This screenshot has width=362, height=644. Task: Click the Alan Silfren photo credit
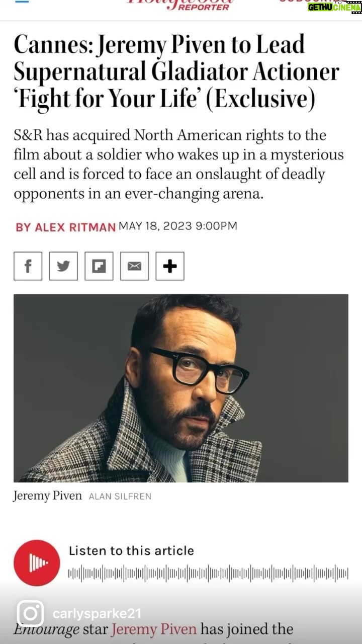coord(120,497)
